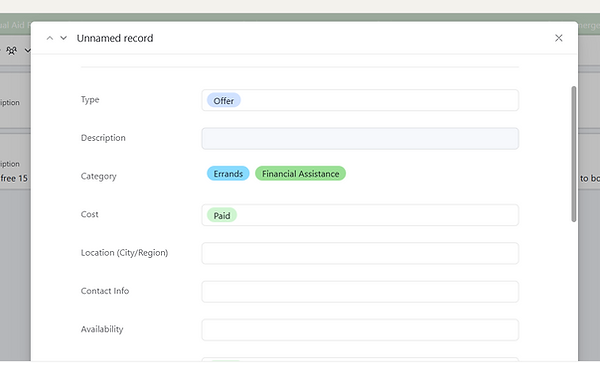Click the Contact Info label
This screenshot has height=376, width=600.
(105, 291)
